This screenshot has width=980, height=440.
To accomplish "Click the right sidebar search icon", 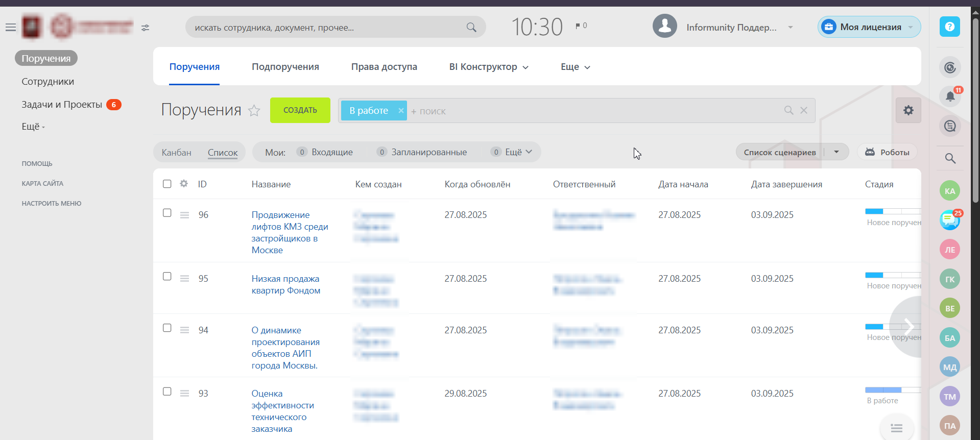I will (950, 158).
